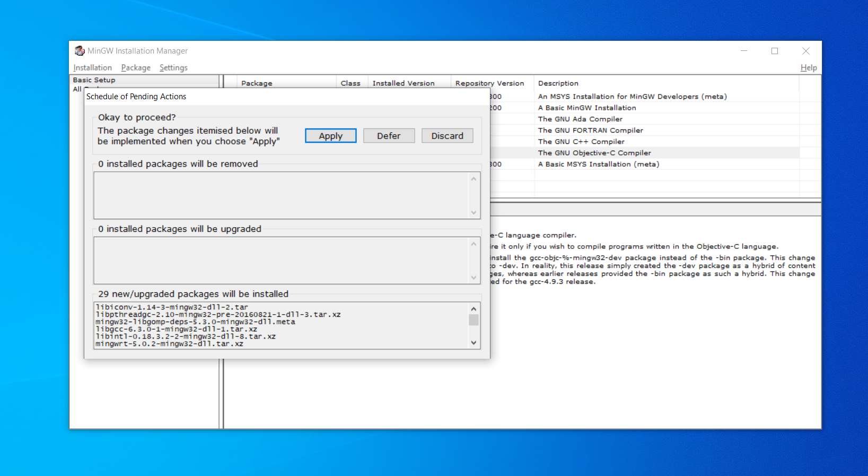Open the Installation menu
Image resolution: width=868 pixels, height=476 pixels.
click(x=92, y=68)
